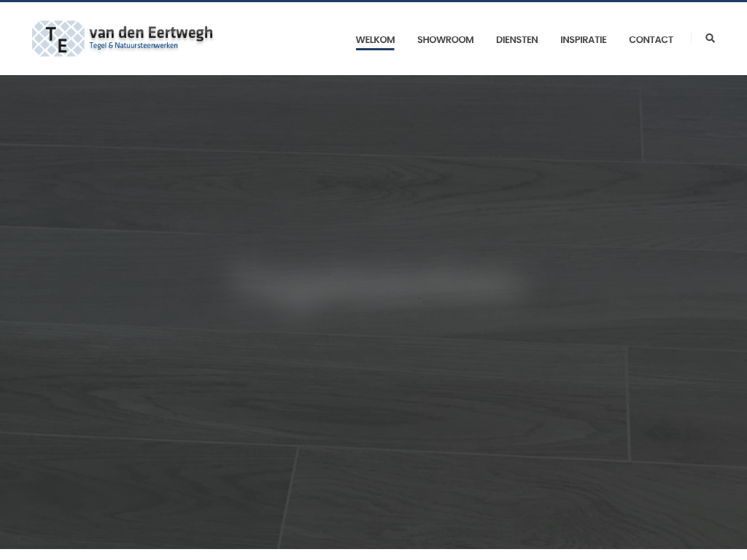747x560 pixels.
Task: Click the divider line left of search icon
Action: coord(691,39)
